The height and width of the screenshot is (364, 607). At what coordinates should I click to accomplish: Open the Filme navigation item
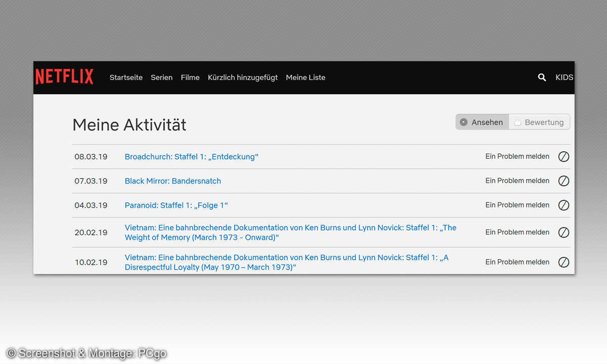(190, 77)
